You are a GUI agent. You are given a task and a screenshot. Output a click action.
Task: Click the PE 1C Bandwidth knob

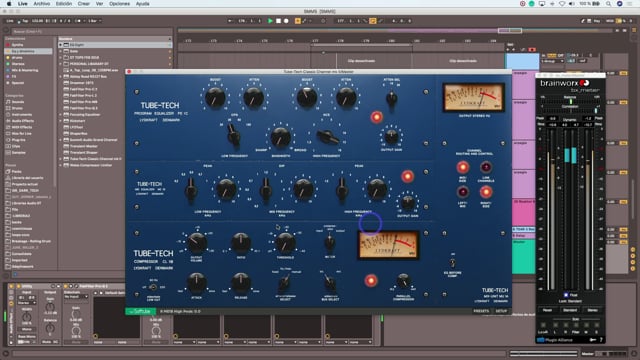point(280,138)
